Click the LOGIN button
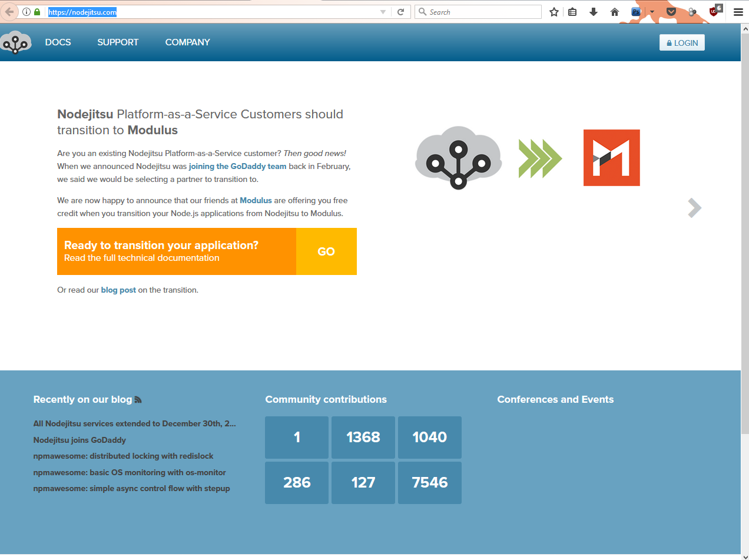Screen dimensions: 749x560 tap(682, 43)
